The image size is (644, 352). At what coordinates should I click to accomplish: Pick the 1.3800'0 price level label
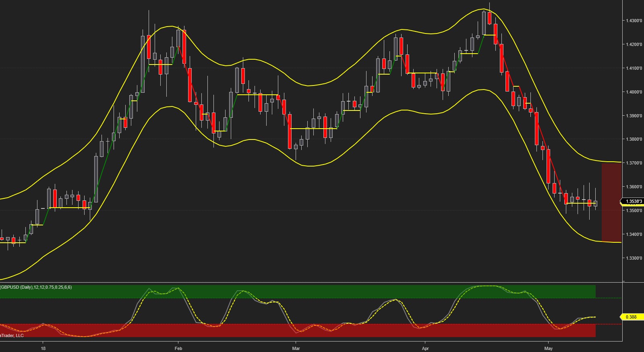click(634, 139)
